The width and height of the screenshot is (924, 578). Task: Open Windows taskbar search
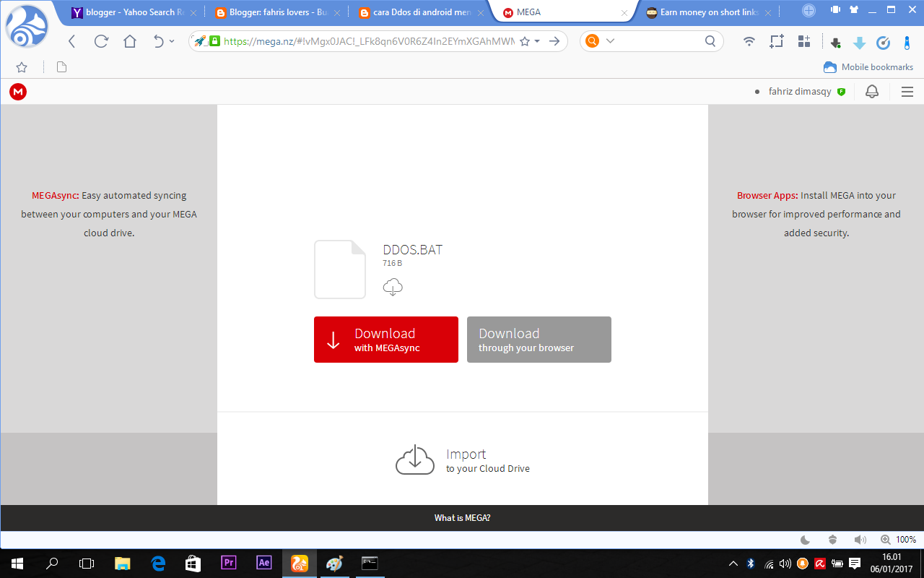pos(52,564)
